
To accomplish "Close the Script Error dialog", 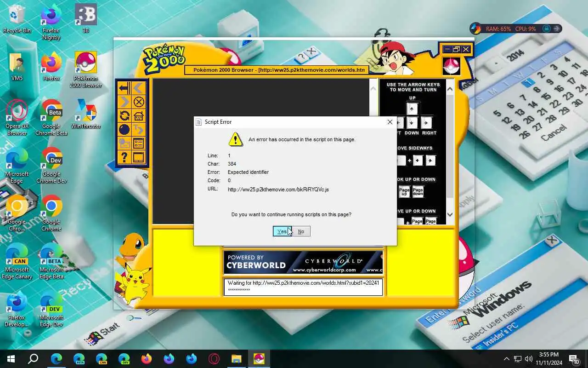I will 390,122.
